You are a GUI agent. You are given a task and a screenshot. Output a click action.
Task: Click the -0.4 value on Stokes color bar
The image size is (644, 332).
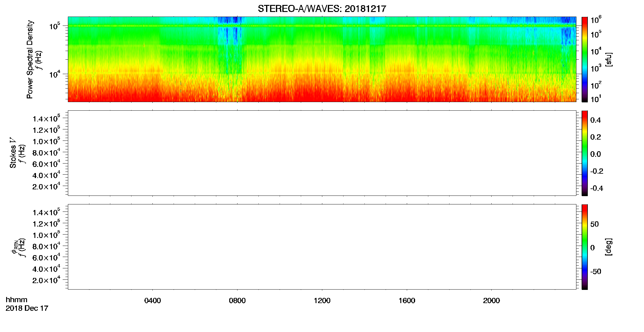click(x=597, y=188)
